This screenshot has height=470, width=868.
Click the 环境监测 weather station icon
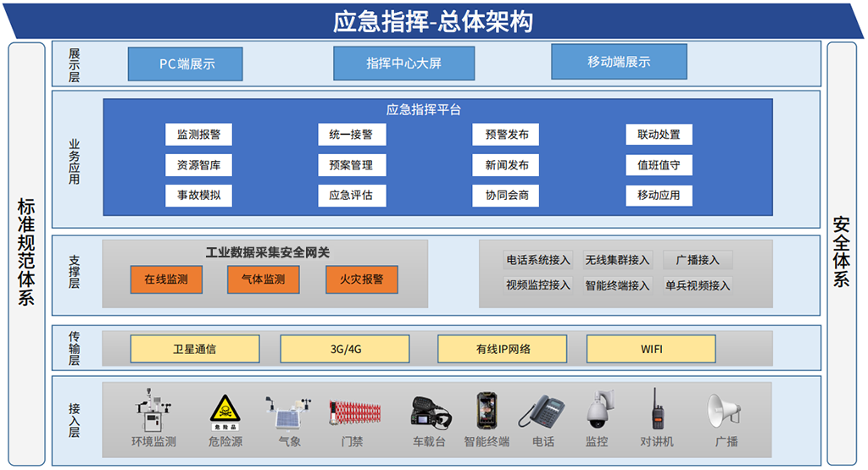(x=153, y=410)
